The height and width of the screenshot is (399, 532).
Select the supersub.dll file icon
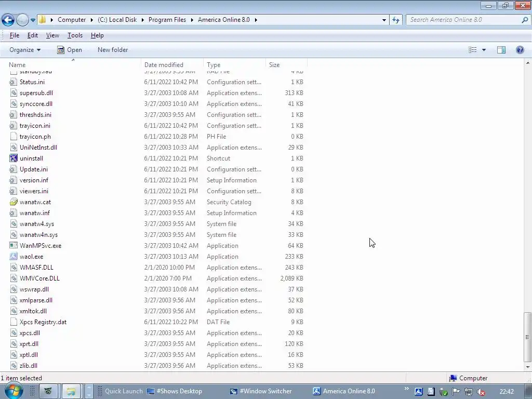click(13, 93)
